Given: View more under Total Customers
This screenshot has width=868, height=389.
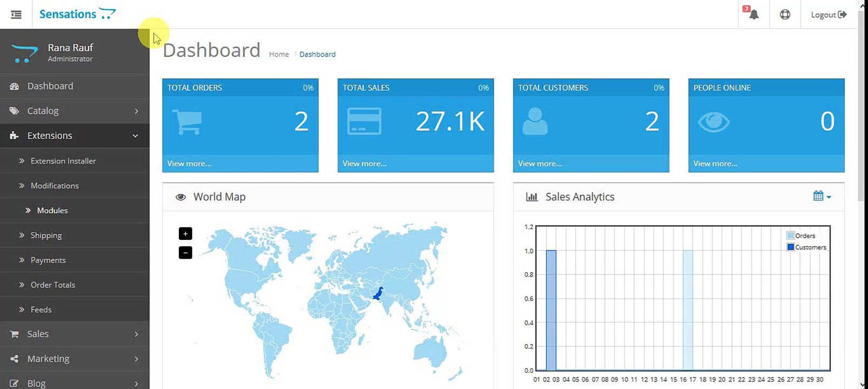Looking at the screenshot, I should [540, 164].
